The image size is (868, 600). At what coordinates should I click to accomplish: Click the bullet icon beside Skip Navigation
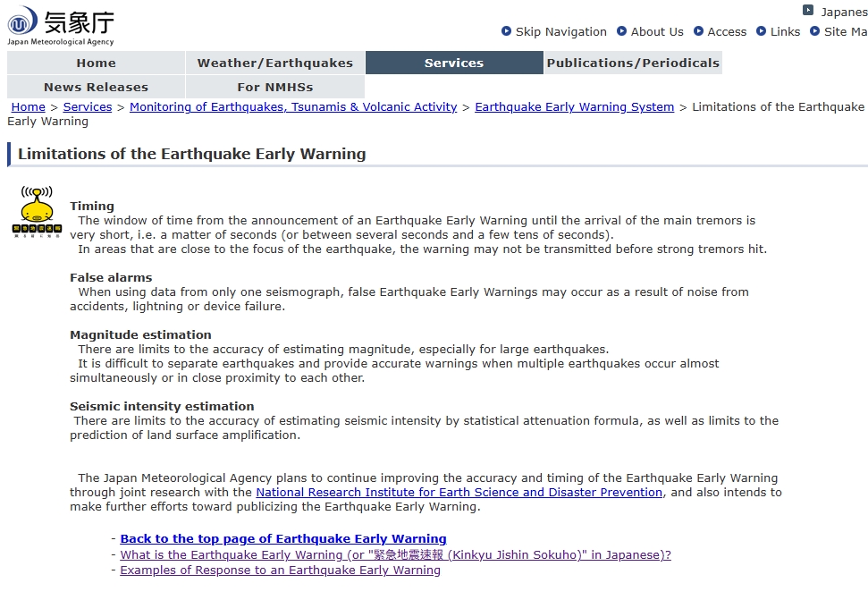click(507, 31)
